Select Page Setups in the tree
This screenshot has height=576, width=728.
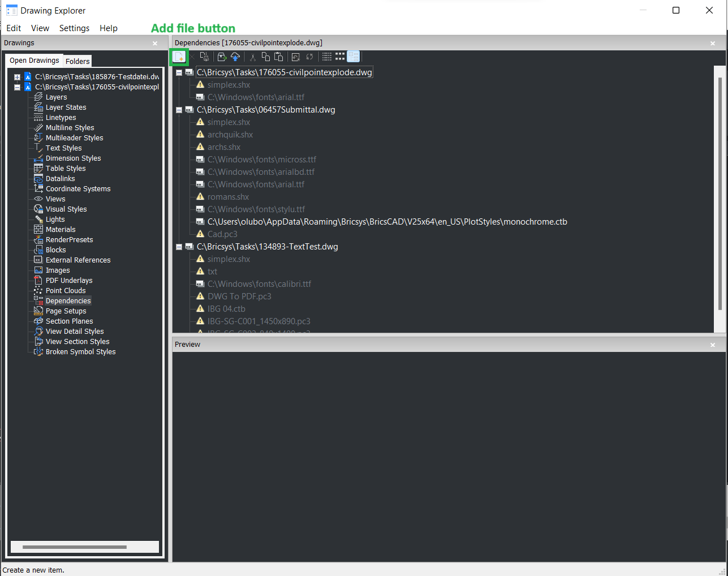66,311
